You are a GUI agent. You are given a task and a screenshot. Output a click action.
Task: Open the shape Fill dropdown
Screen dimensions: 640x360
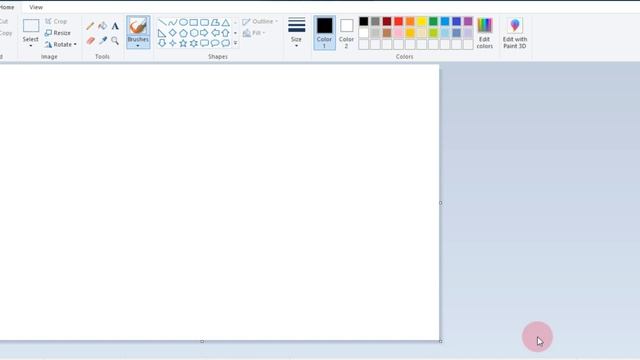point(254,33)
